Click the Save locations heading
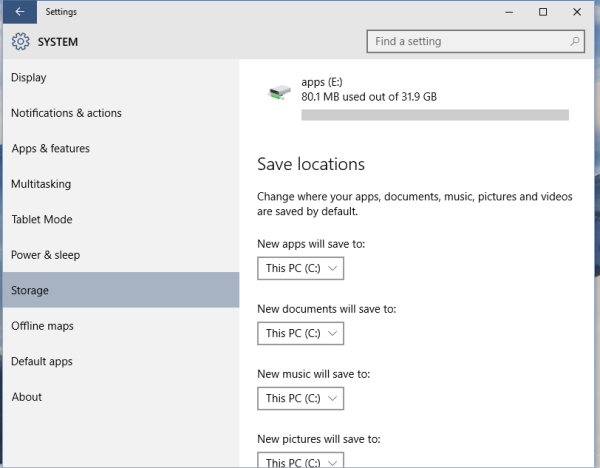The width and height of the screenshot is (600, 468). 311,165
